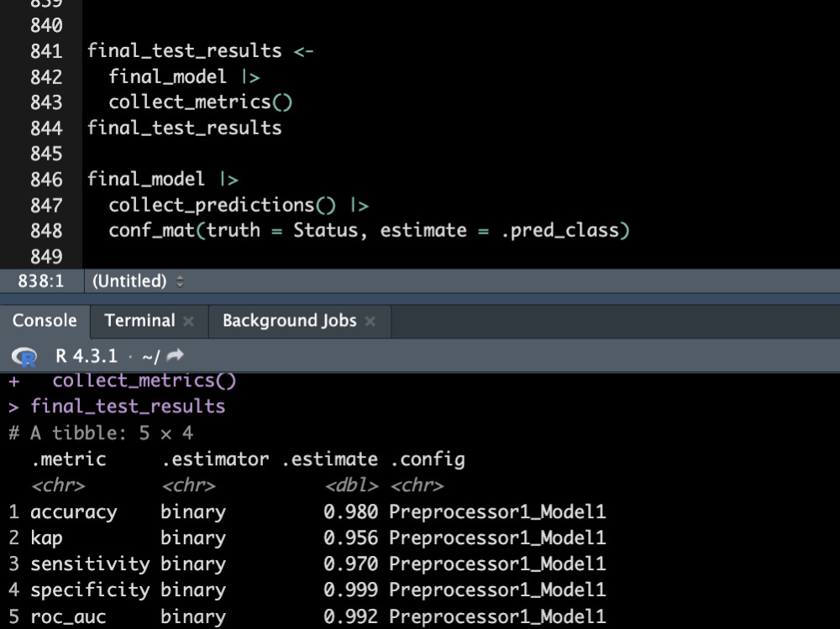The image size is (840, 629).
Task: Click the roc_auc metric row label
Action: (68, 616)
